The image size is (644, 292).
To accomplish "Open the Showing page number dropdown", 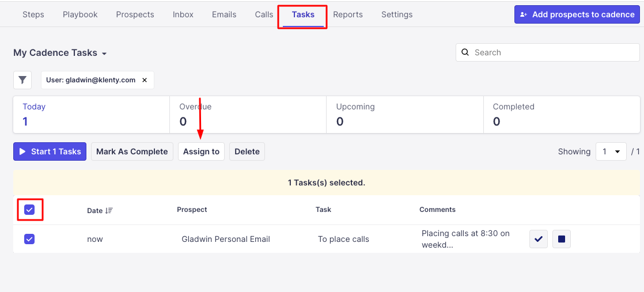I will [x=611, y=151].
